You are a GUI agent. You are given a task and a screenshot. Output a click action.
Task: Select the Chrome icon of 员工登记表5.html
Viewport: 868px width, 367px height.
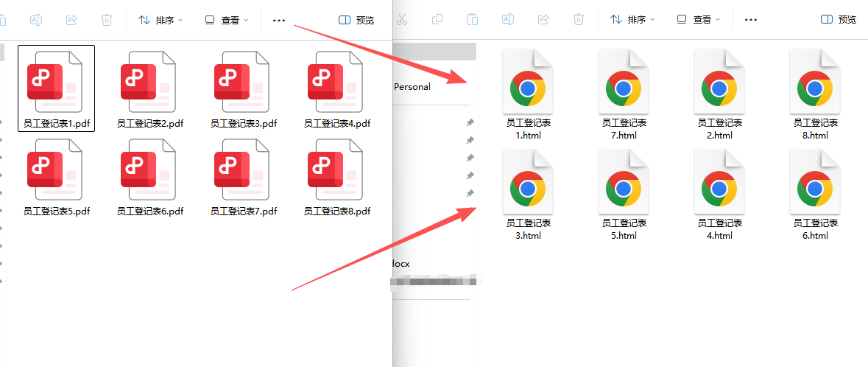pos(624,182)
